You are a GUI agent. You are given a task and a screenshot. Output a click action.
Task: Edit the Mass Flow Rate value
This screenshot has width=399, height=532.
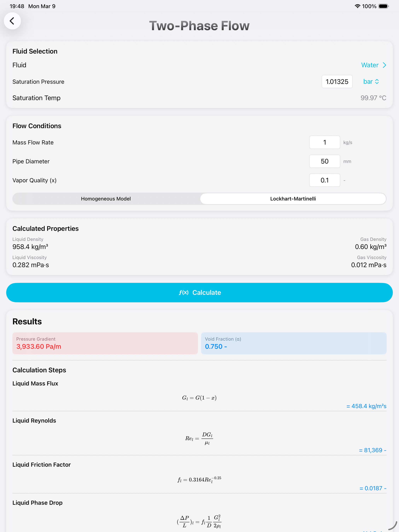324,142
